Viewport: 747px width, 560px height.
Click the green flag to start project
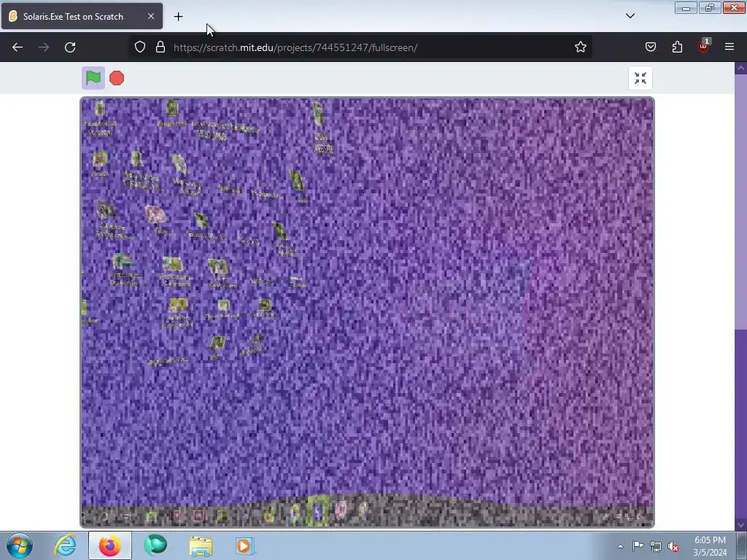click(x=93, y=78)
